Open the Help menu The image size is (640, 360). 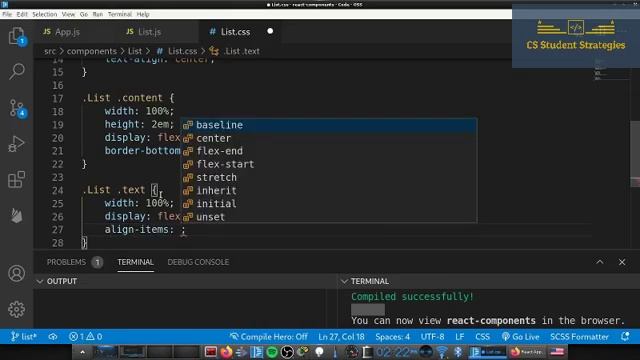click(x=143, y=14)
